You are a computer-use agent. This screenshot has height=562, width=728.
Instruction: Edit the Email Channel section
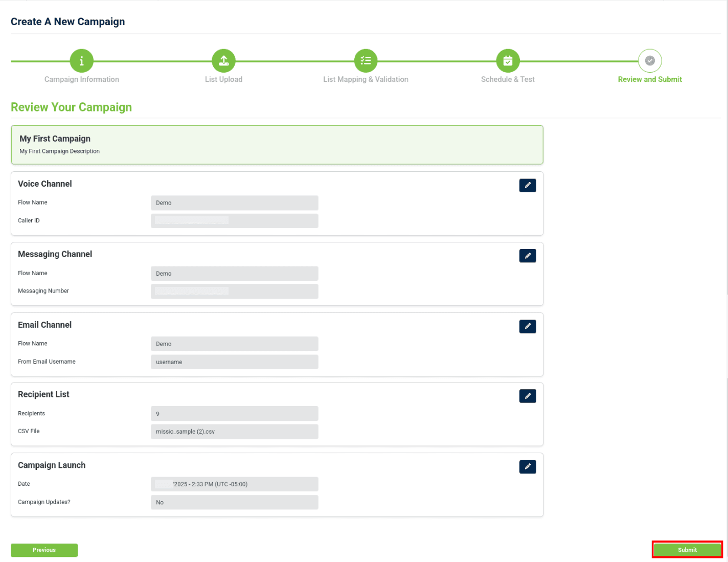[x=528, y=326]
